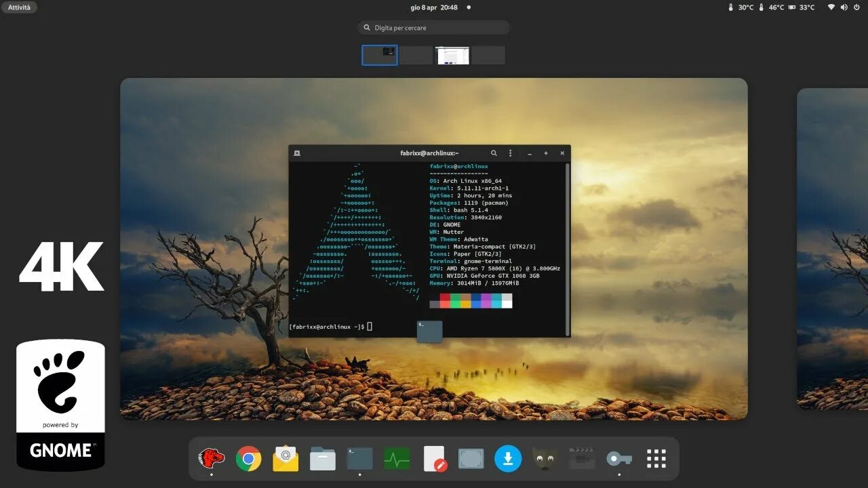Launch System Monitor from the dock
This screenshot has height=488, width=868.
pyautogui.click(x=397, y=459)
